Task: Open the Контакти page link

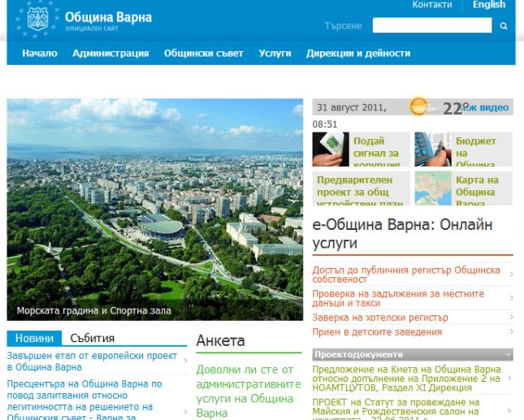Action: coord(431,5)
